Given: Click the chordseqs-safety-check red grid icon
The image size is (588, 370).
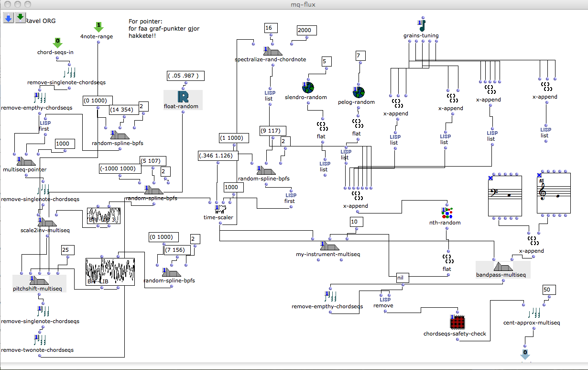Looking at the screenshot, I should click(x=457, y=322).
